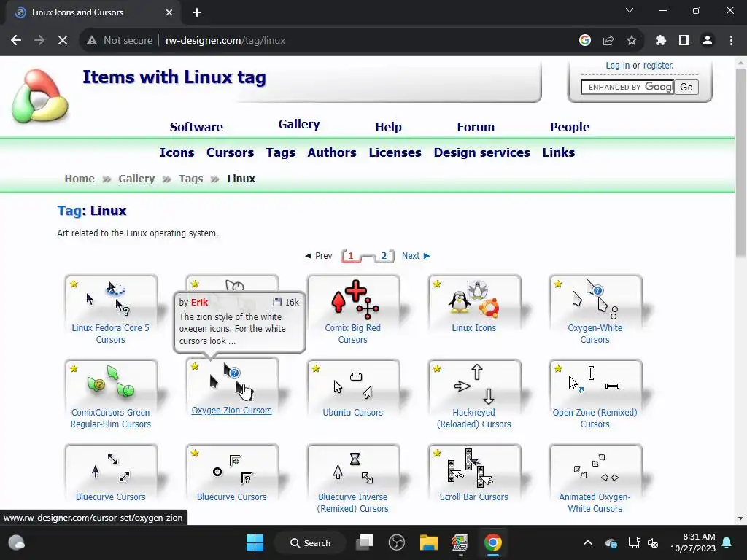Open ComixCursors Green thumbnail image
Image resolution: width=747 pixels, height=560 pixels.
click(x=111, y=384)
